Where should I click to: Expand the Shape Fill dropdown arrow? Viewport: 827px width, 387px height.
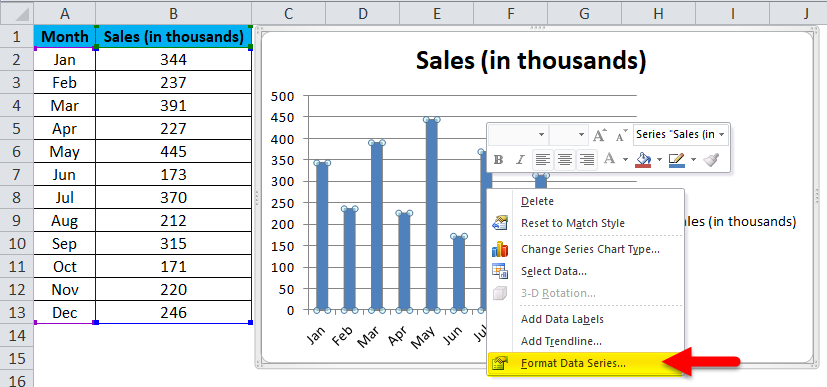coord(659,159)
